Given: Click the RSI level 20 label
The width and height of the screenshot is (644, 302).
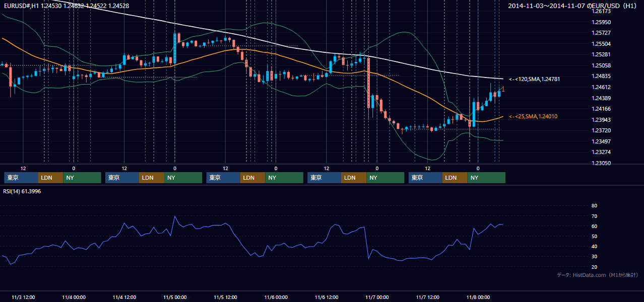Looking at the screenshot, I should [x=594, y=267].
